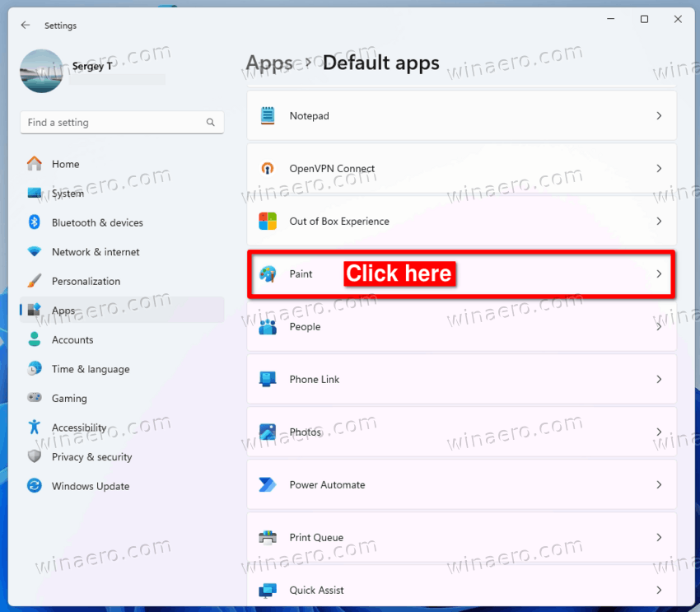Click the Accessibility figure icon
Screen dimensions: 700x612
click(35, 427)
